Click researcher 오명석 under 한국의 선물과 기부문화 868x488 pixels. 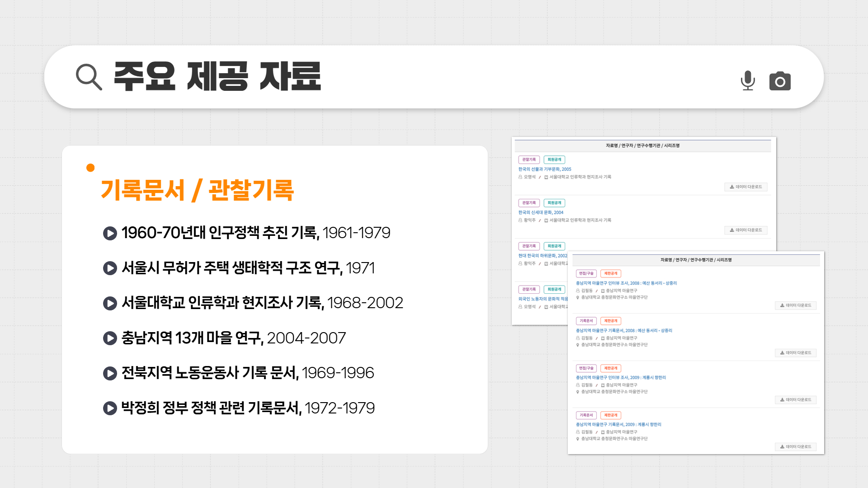tap(529, 177)
